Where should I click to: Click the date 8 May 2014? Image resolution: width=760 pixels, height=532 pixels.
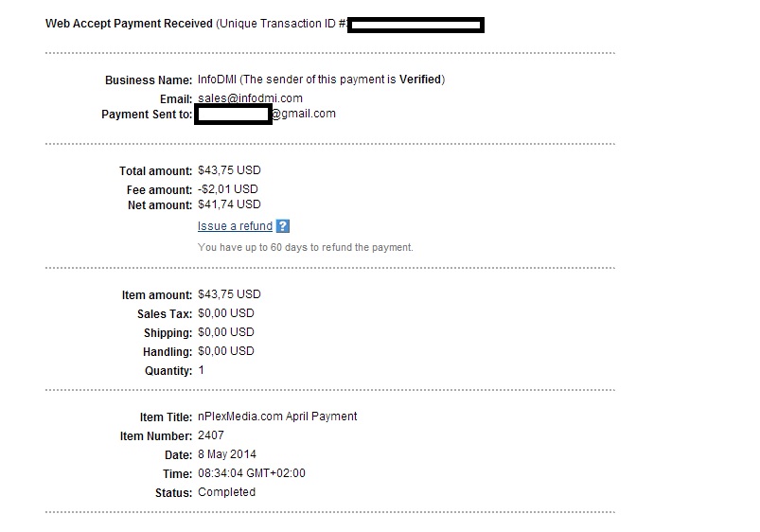pyautogui.click(x=227, y=454)
